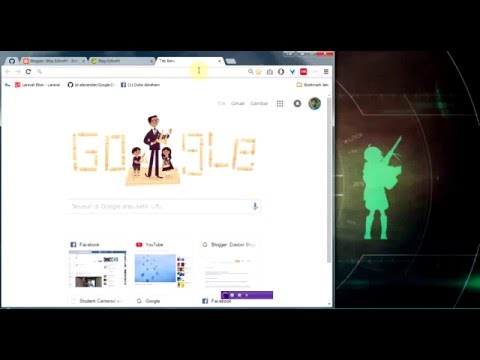The width and height of the screenshot is (480, 360).
Task: Click the Gmail link
Action: 238,103
